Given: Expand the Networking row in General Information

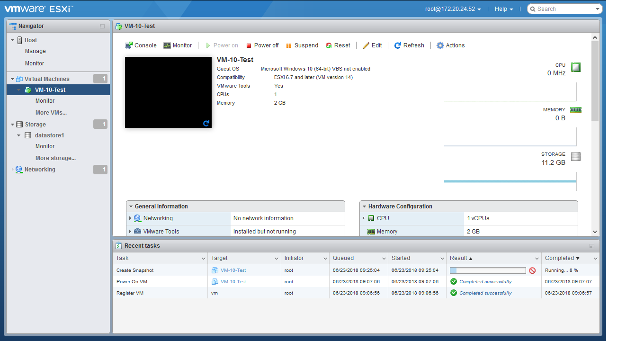Looking at the screenshot, I should coord(130,218).
